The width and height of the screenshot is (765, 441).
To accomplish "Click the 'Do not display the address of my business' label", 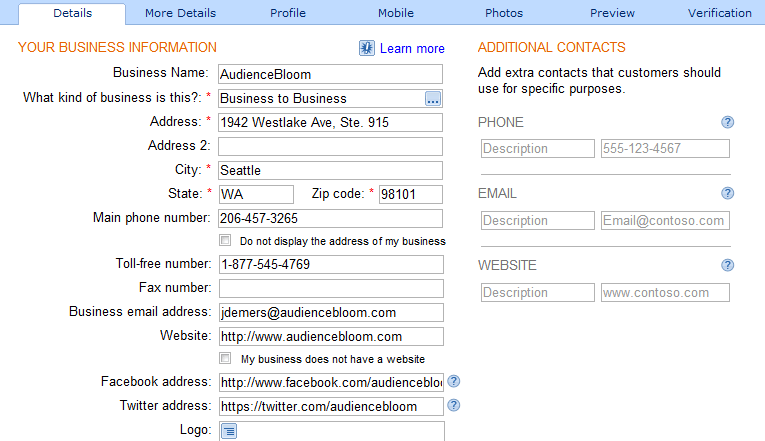I will (x=342, y=241).
